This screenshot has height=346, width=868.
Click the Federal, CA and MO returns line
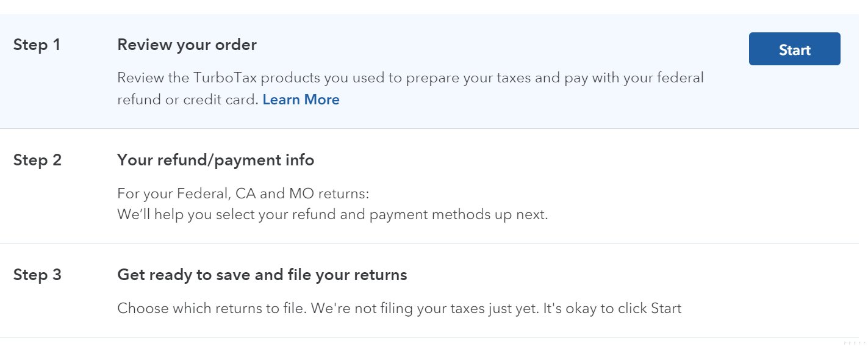click(x=243, y=194)
